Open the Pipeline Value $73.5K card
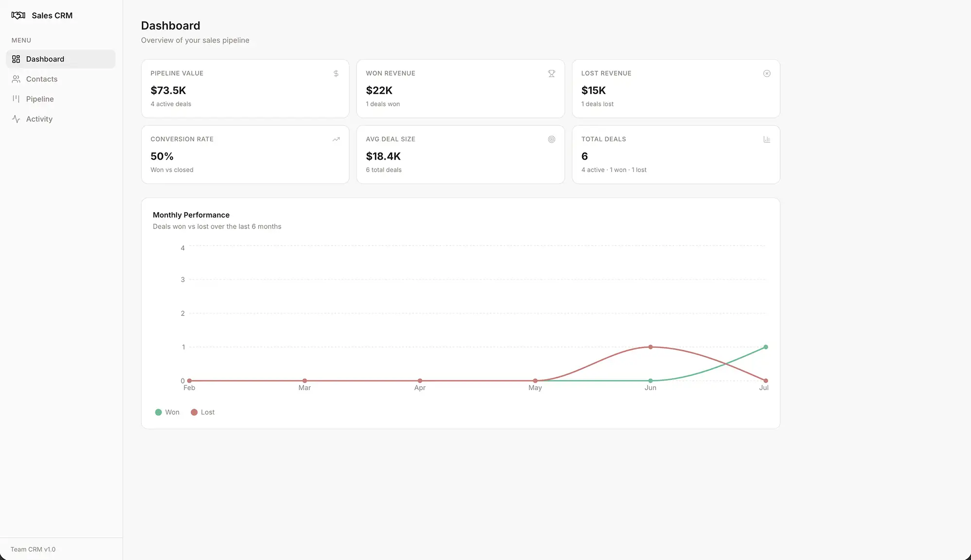 (x=245, y=89)
